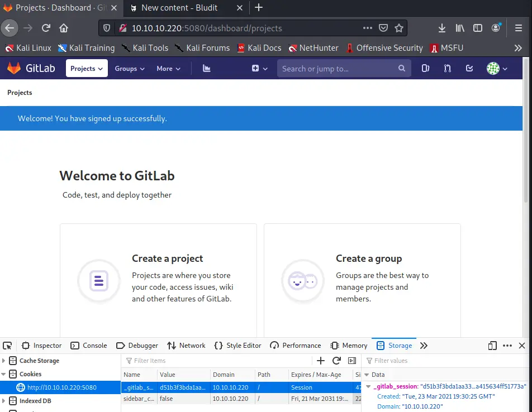The height and width of the screenshot is (412, 532).
Task: Refresh the storage cookie table
Action: point(336,361)
